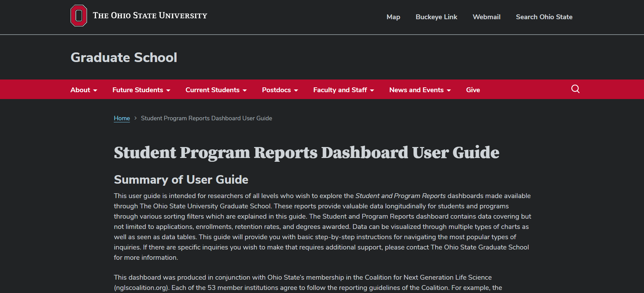Expand the Postdocs dropdown menu

click(x=280, y=90)
